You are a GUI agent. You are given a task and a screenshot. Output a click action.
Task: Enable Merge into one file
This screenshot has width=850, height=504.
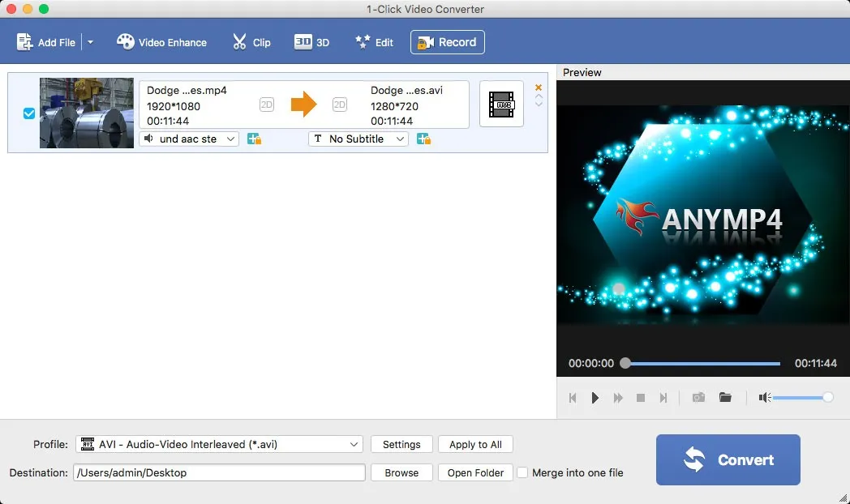point(523,472)
